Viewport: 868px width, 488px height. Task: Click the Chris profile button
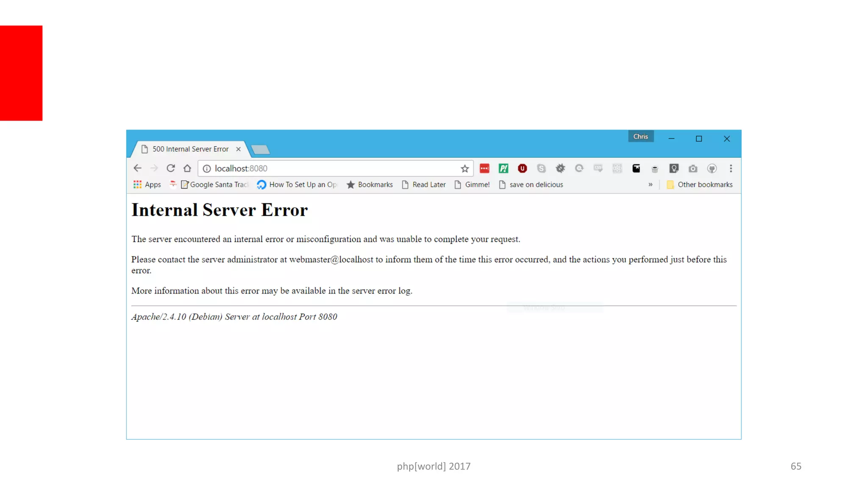(x=640, y=136)
